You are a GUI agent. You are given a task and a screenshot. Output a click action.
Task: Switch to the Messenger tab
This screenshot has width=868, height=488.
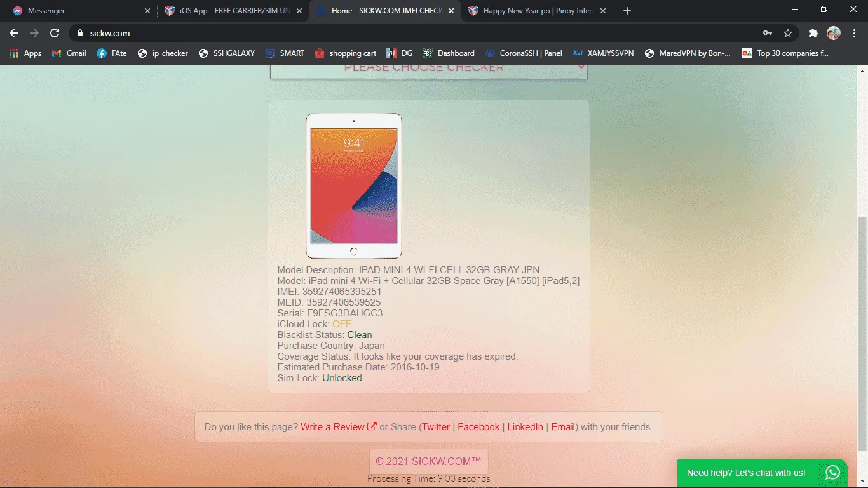click(81, 11)
